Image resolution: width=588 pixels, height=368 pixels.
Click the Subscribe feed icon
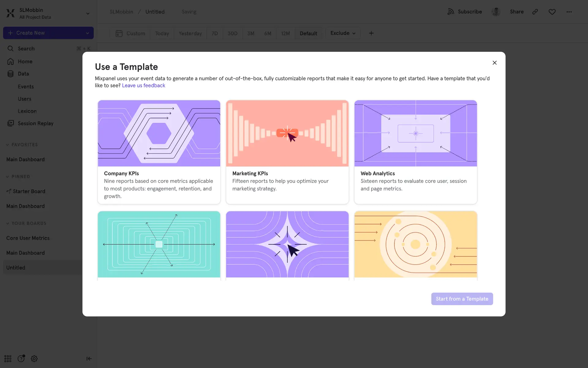pos(450,12)
